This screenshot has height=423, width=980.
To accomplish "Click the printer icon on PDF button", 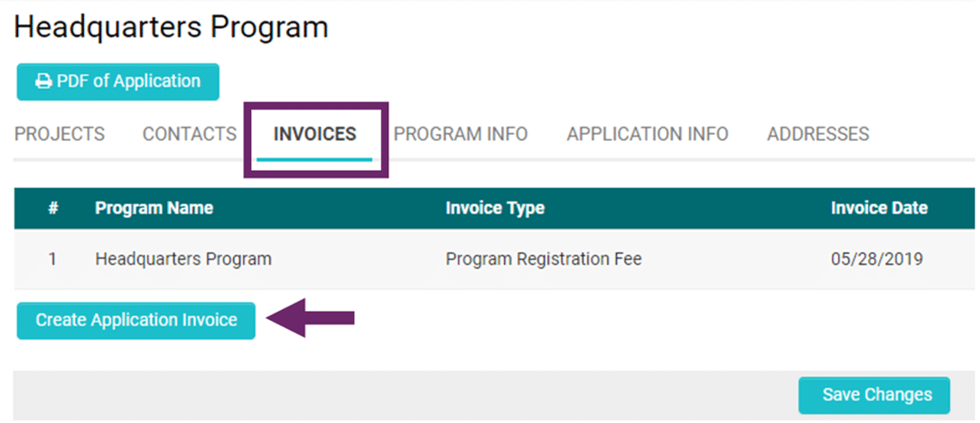I will pos(43,81).
